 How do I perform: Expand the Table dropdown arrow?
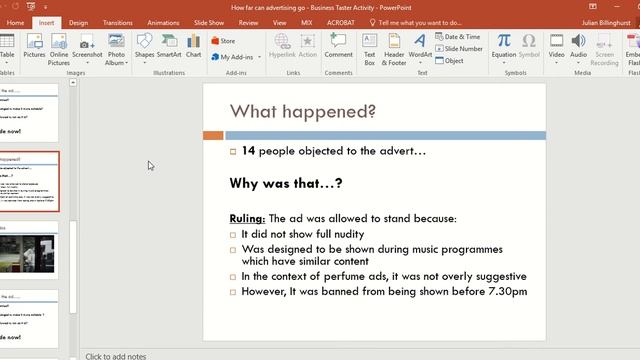[7, 63]
